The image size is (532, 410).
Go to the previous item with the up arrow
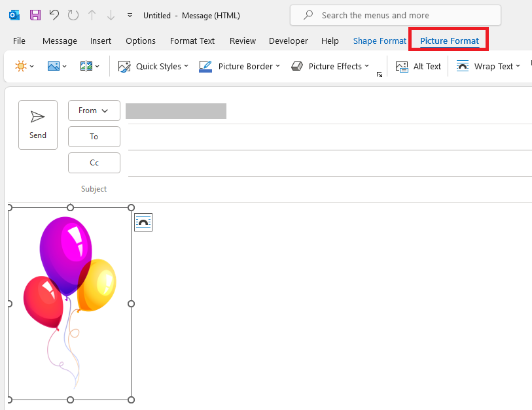[x=92, y=15]
